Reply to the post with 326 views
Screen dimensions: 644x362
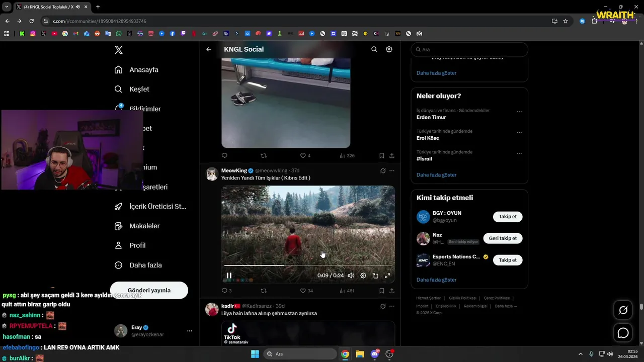click(x=224, y=156)
